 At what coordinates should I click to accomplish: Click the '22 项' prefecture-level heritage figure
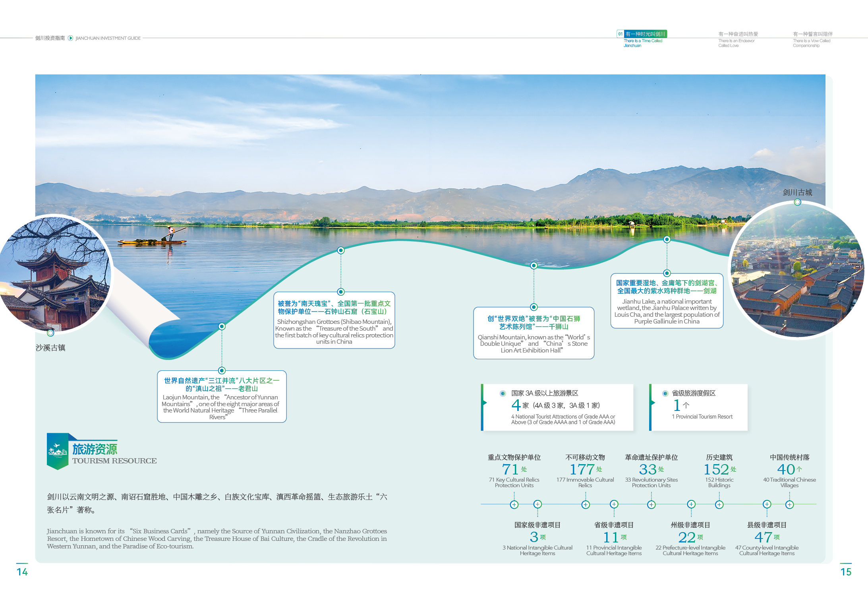(x=691, y=537)
